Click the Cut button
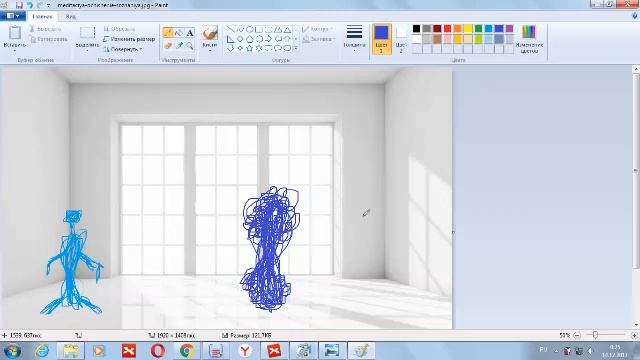 [45, 29]
